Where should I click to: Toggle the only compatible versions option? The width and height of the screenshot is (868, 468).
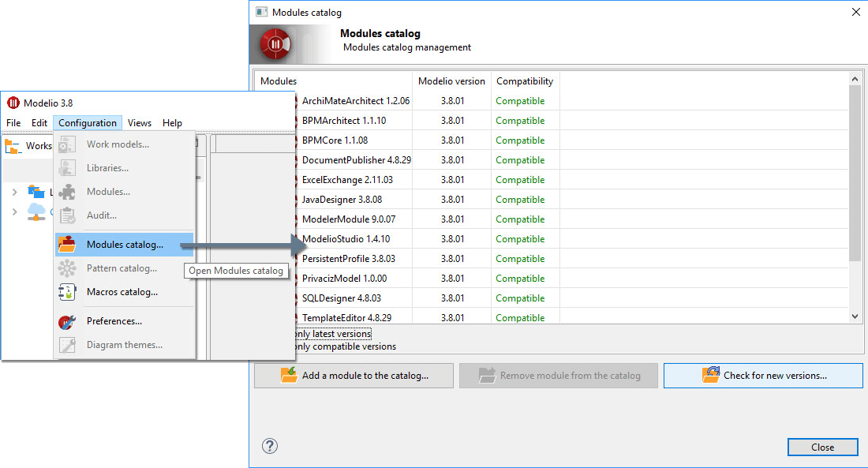click(346, 346)
